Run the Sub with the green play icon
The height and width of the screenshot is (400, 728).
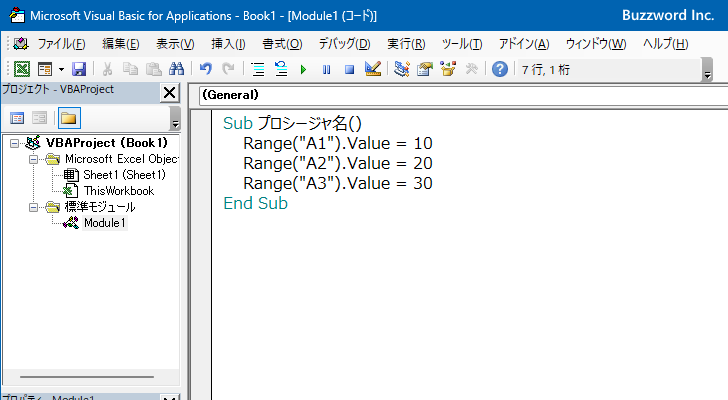pos(304,70)
